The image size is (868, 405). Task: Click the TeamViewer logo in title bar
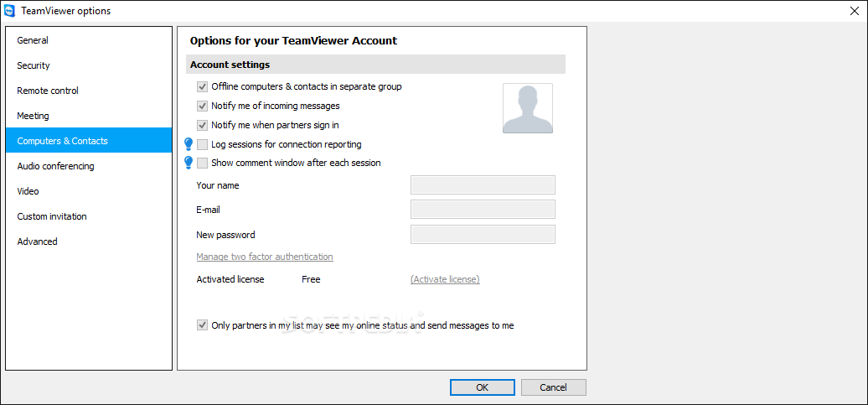[9, 11]
